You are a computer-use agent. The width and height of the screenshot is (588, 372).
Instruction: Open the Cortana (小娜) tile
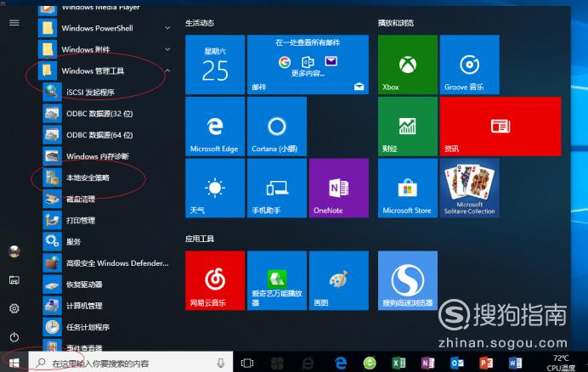[277, 127]
